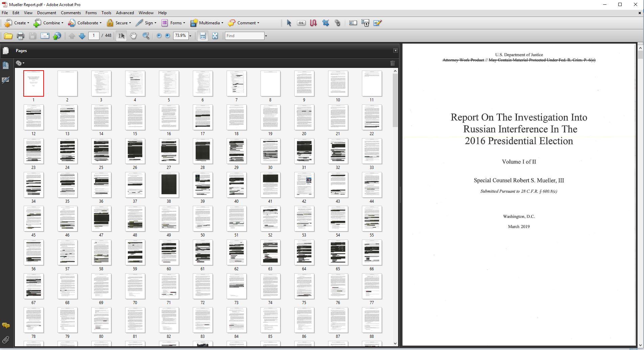The image size is (644, 350).
Task: Select the Crop tool icon
Action: click(325, 23)
